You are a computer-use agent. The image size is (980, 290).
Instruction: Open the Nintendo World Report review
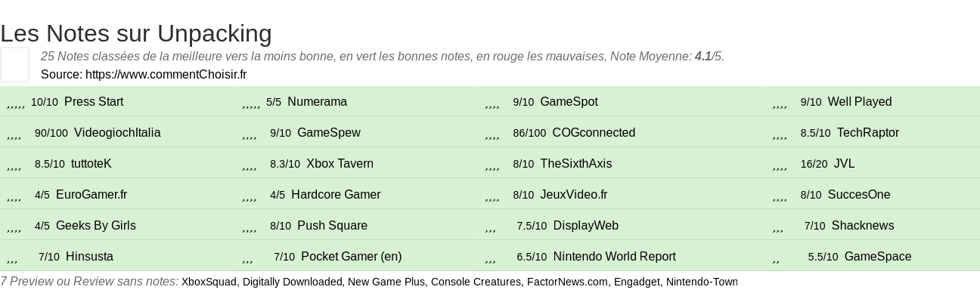point(615,257)
